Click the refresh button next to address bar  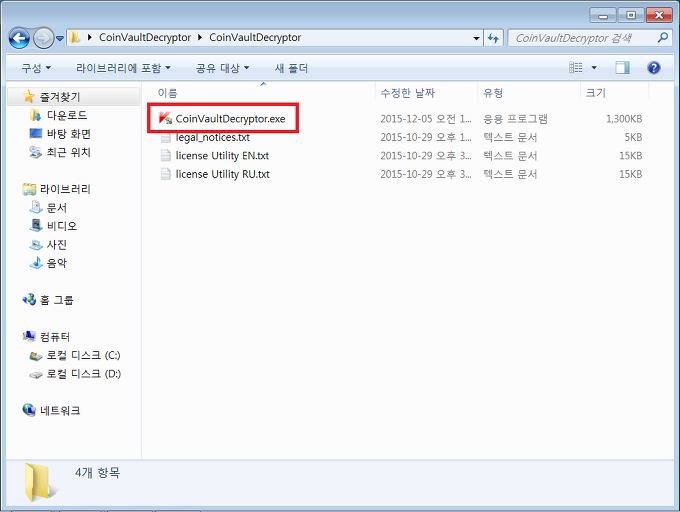coord(493,38)
